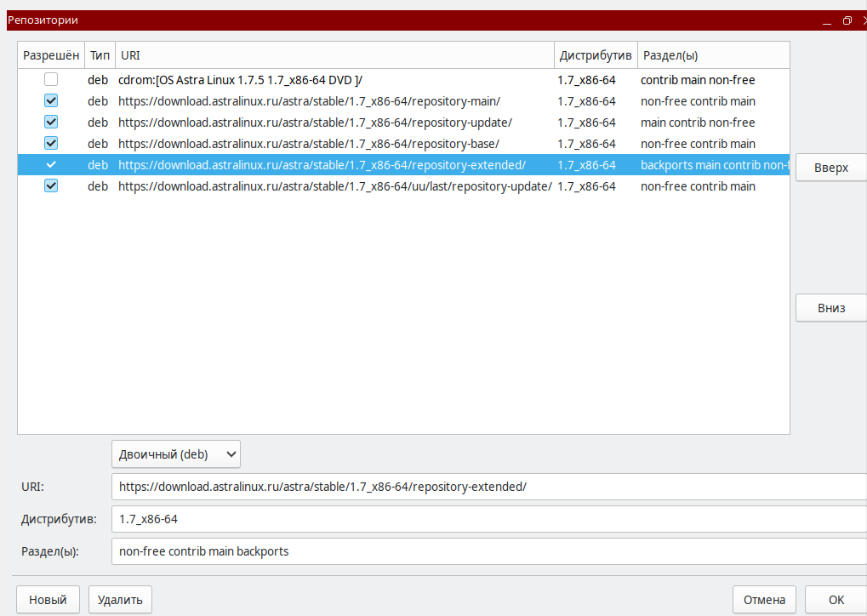This screenshot has width=867, height=616.
Task: Move selected repository up with Вверх
Action: (831, 168)
